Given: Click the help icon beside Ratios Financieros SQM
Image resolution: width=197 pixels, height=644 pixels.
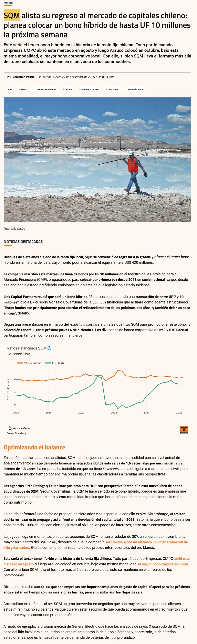Looking at the screenshot, I should pos(49,348).
